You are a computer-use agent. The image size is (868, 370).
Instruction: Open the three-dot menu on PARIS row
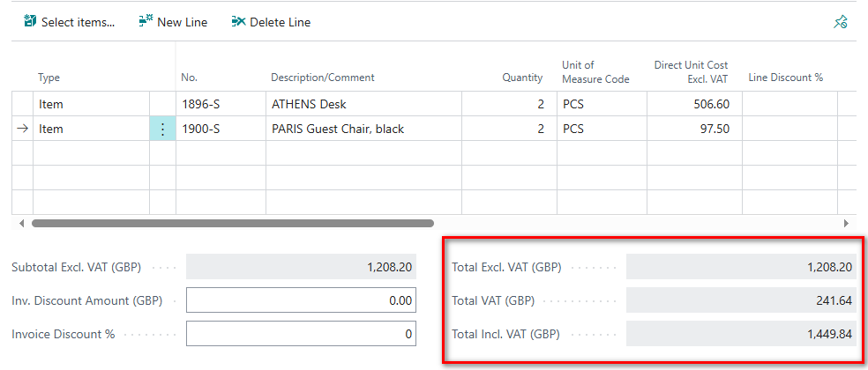pyautogui.click(x=162, y=129)
